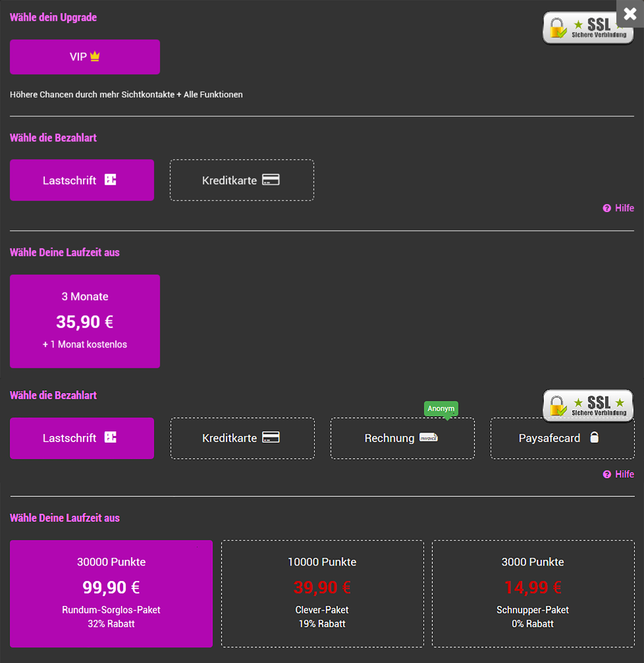
Task: Select the 30000 Punkte Rundum-Sorglos-Paket
Action: [x=111, y=593]
